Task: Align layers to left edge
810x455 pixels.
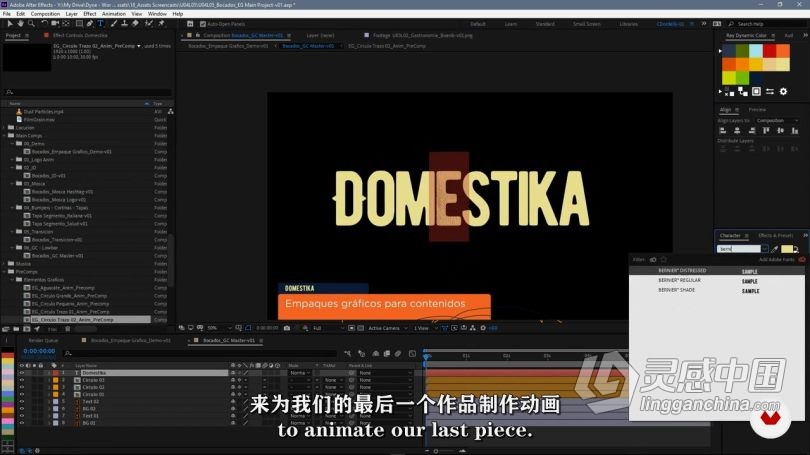Action: (x=723, y=131)
